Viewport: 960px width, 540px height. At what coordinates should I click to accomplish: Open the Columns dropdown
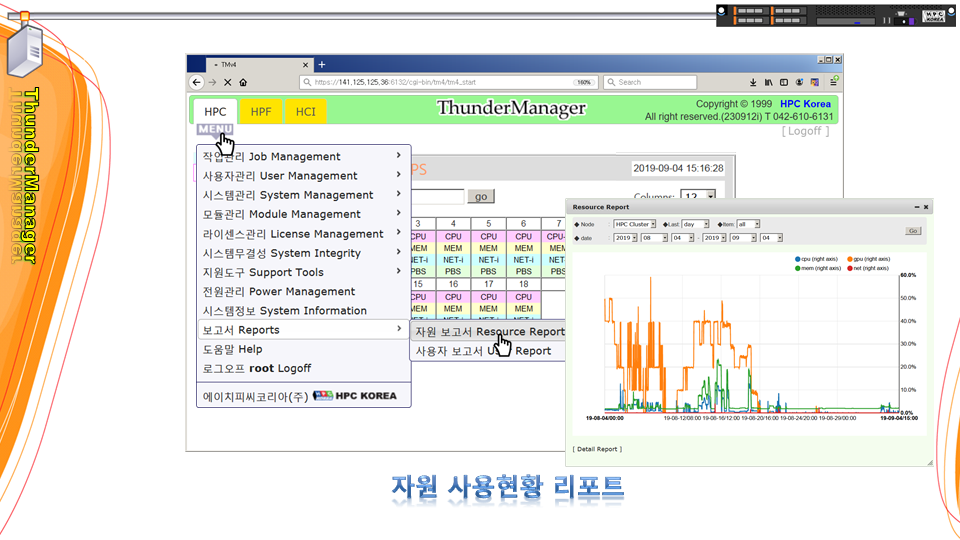[698, 197]
